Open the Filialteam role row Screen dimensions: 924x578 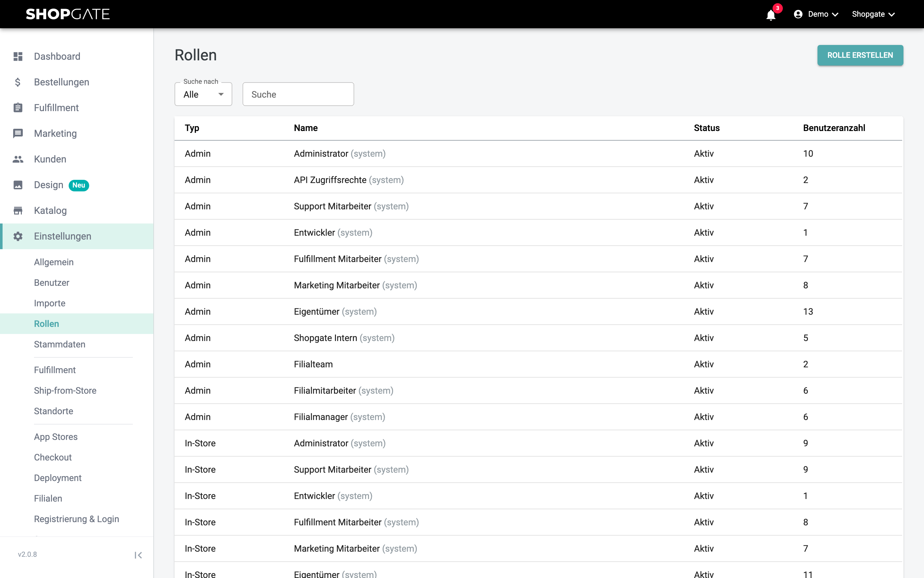[x=538, y=364]
